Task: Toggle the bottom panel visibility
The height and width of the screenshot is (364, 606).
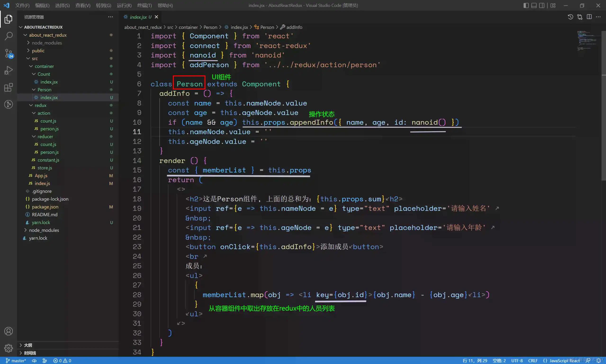Action: pos(534,5)
